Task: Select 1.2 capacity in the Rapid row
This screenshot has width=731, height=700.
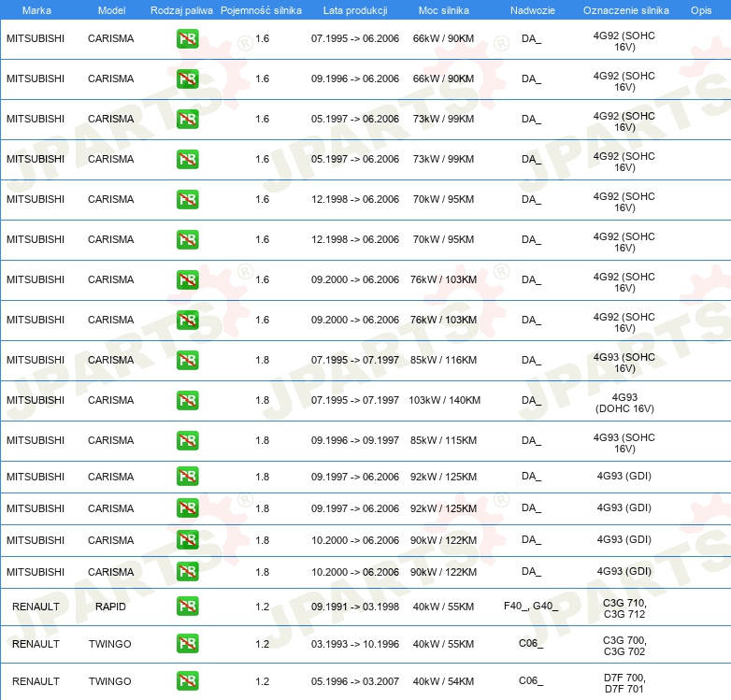Action: point(263,607)
